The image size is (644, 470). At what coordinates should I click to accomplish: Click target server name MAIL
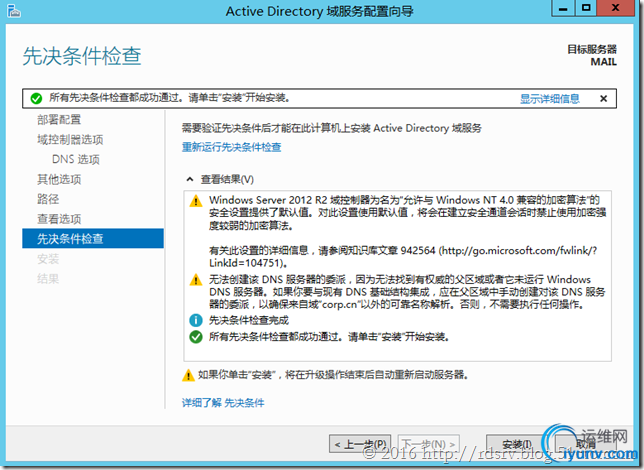click(604, 62)
